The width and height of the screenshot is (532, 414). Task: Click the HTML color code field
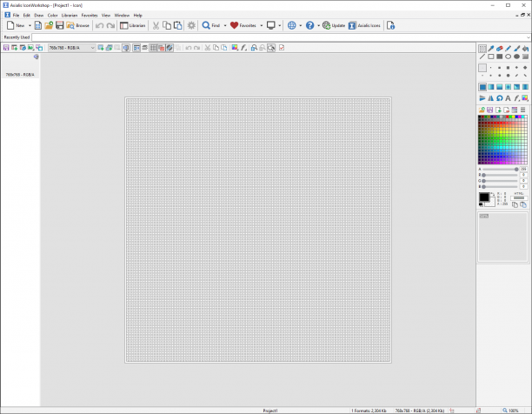click(x=519, y=198)
